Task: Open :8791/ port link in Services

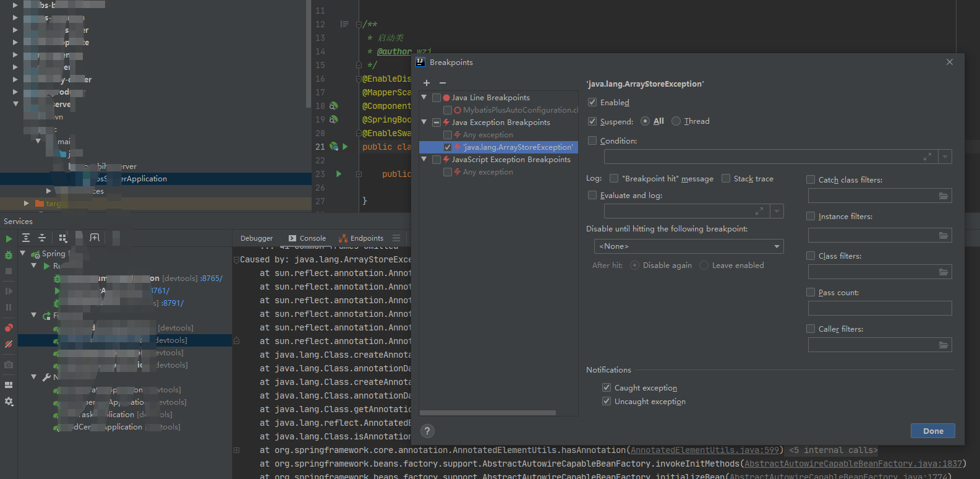Action: (173, 303)
